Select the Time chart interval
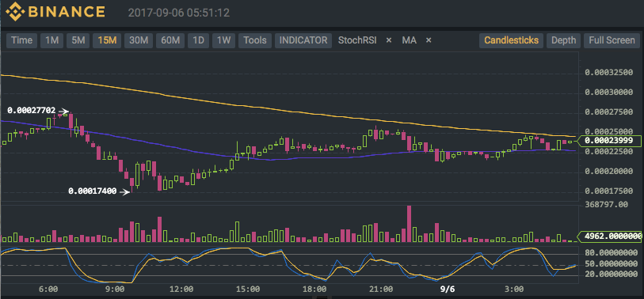 (21, 40)
